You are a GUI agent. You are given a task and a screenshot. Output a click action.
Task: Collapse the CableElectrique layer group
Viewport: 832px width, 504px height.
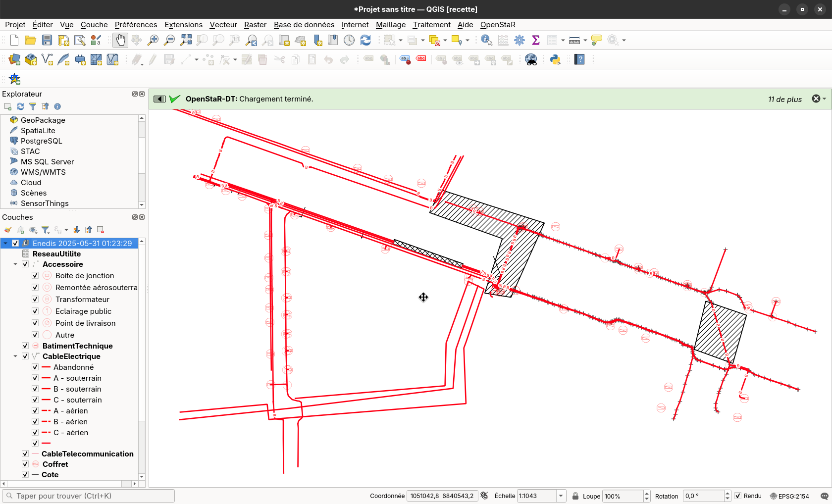pyautogui.click(x=15, y=356)
